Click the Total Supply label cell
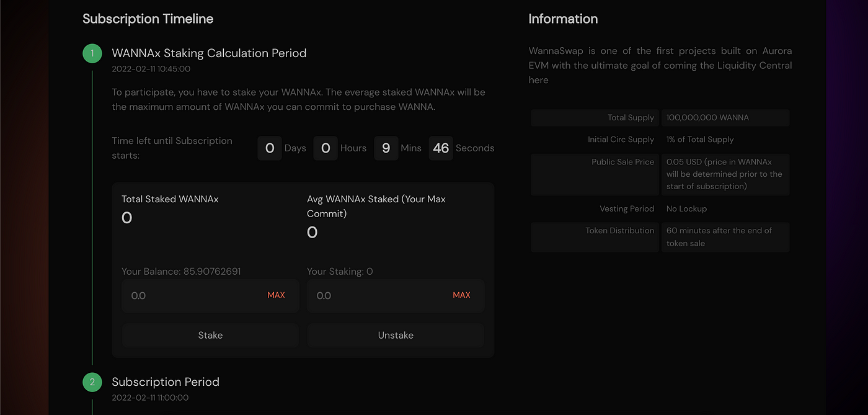This screenshot has height=415, width=868. pos(595,118)
